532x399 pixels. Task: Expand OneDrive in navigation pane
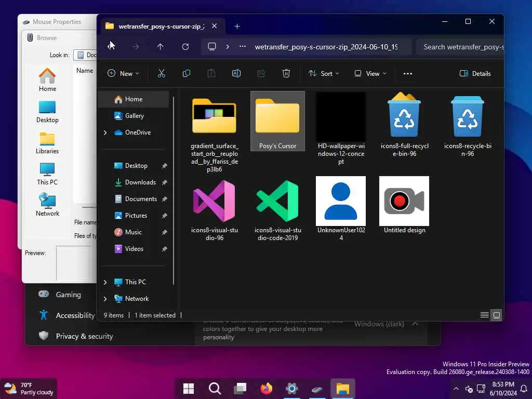tap(105, 132)
